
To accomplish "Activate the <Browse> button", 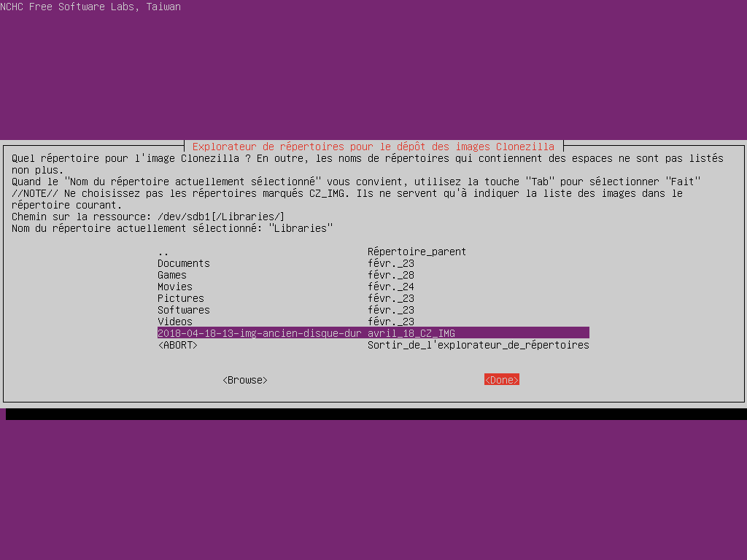I will pos(245,380).
